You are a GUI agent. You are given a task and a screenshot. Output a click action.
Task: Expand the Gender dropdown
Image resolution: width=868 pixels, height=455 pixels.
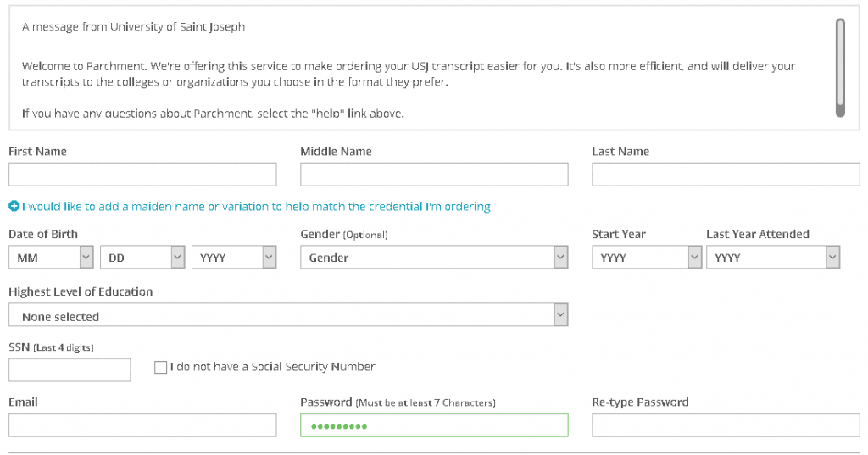434,258
